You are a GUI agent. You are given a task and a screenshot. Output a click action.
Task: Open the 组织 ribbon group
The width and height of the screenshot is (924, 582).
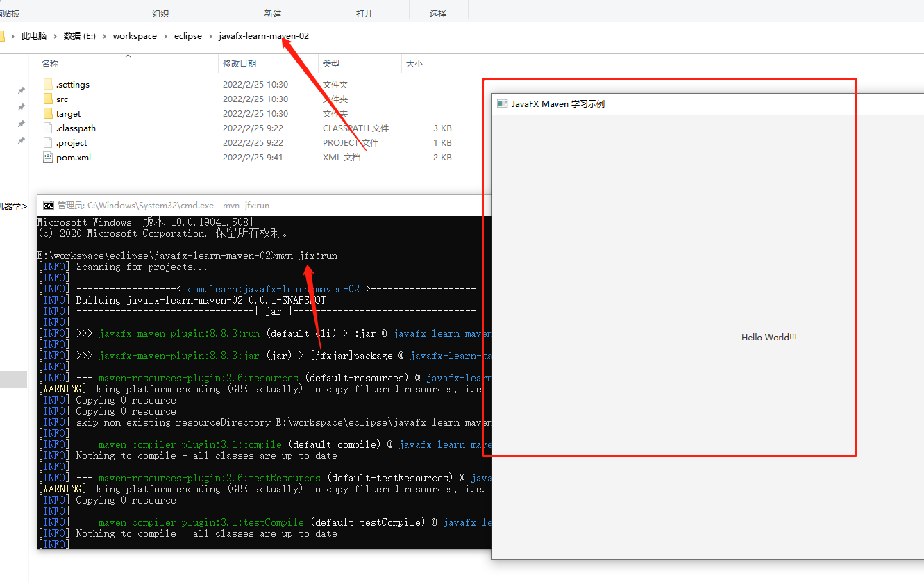pyautogui.click(x=160, y=14)
